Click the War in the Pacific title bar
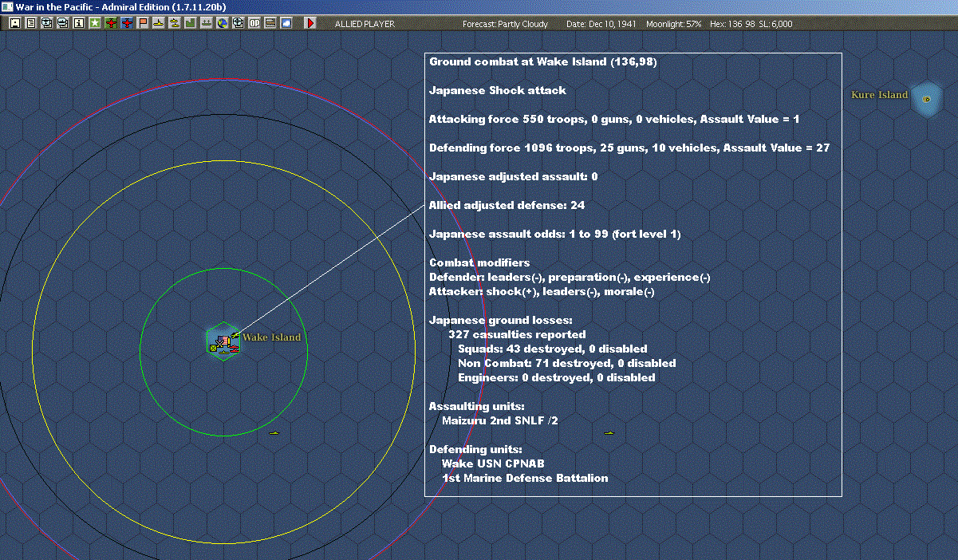This screenshot has height=560, width=958. [479, 6]
